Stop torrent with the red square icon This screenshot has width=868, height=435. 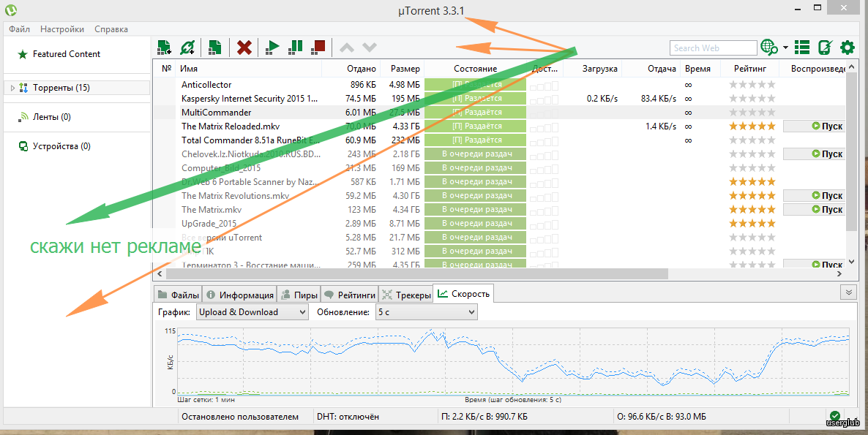pos(318,47)
